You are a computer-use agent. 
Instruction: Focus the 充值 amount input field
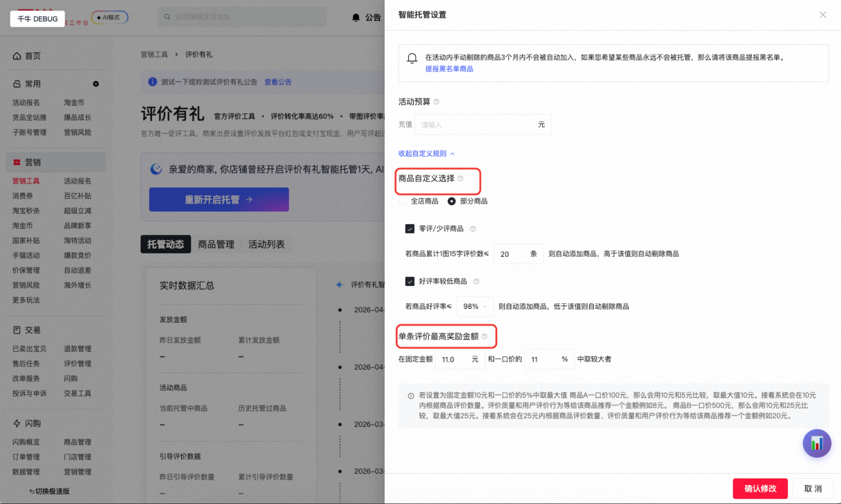483,125
